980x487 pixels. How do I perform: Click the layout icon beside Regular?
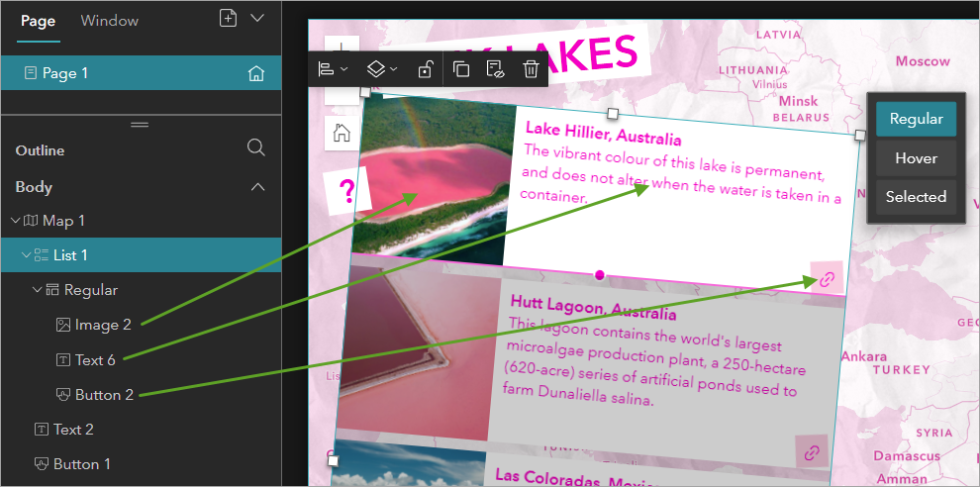click(52, 290)
